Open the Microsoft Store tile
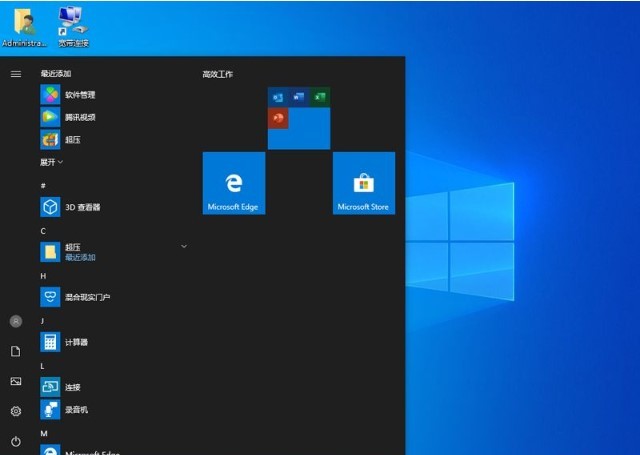Screen dimensions: 640x455 coord(363,183)
